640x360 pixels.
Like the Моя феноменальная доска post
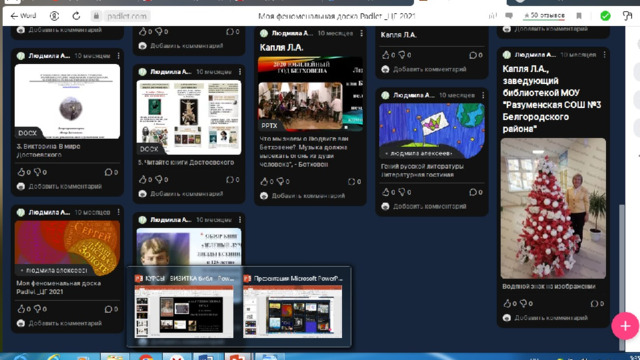coord(21,309)
